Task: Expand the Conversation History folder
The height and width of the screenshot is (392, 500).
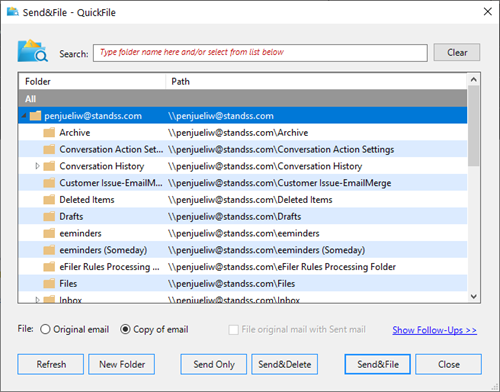Action: click(x=37, y=166)
